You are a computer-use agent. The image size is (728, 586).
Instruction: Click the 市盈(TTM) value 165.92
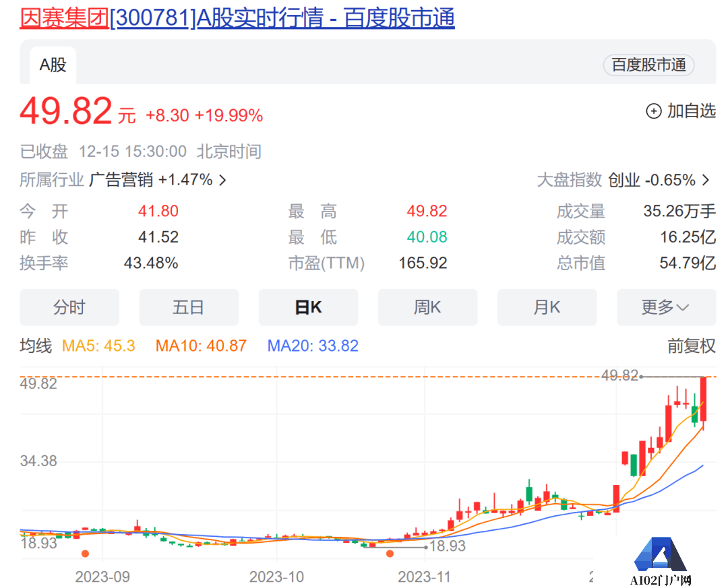tap(423, 263)
